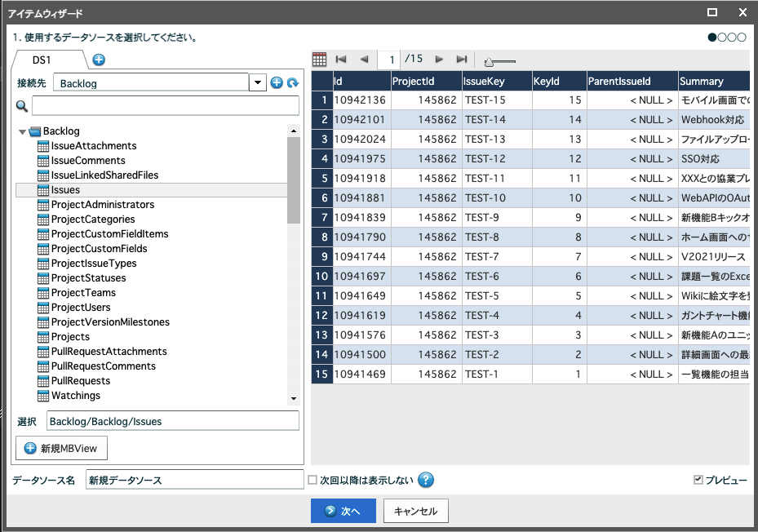Image resolution: width=758 pixels, height=532 pixels.
Task: Open the 接続先 connection dropdown
Action: click(x=258, y=82)
